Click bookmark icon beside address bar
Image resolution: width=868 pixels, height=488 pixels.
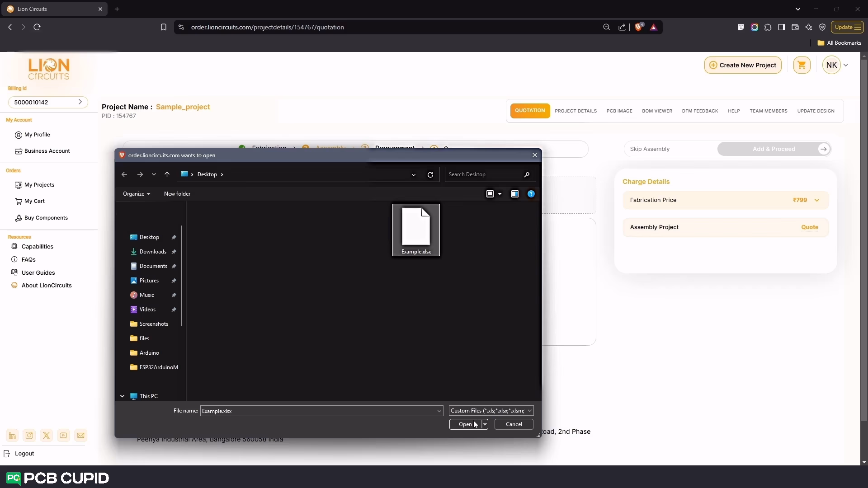click(x=163, y=27)
